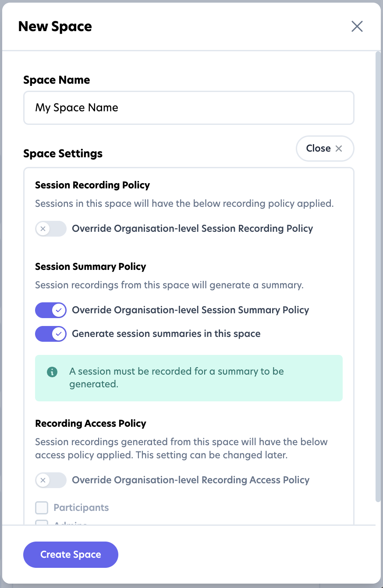Click the "Session Summary Policy" heading
Image resolution: width=383 pixels, height=588 pixels.
click(x=91, y=267)
